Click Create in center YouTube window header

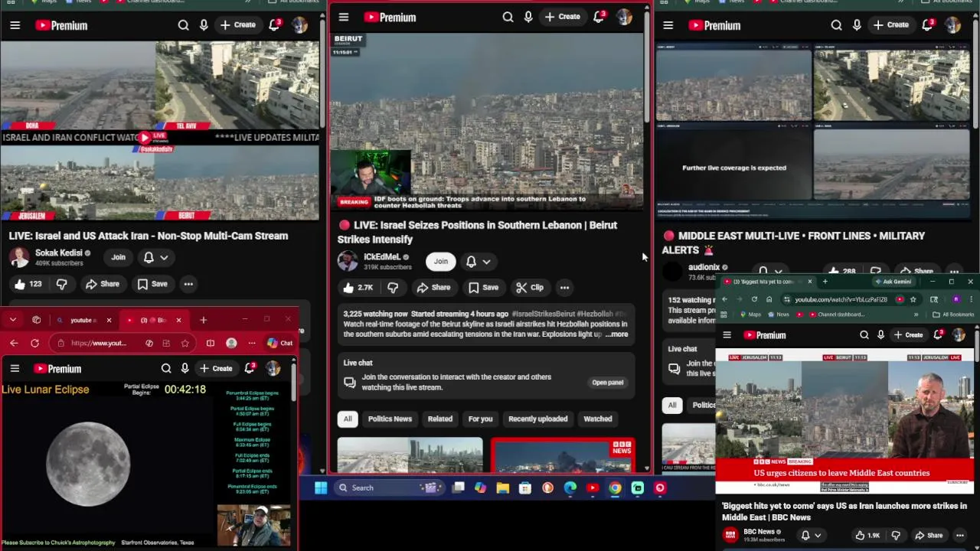click(x=563, y=17)
